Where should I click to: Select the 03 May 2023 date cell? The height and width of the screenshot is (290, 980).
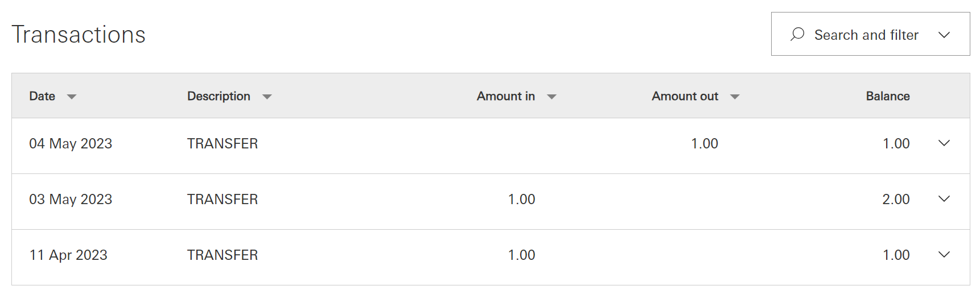pos(71,199)
